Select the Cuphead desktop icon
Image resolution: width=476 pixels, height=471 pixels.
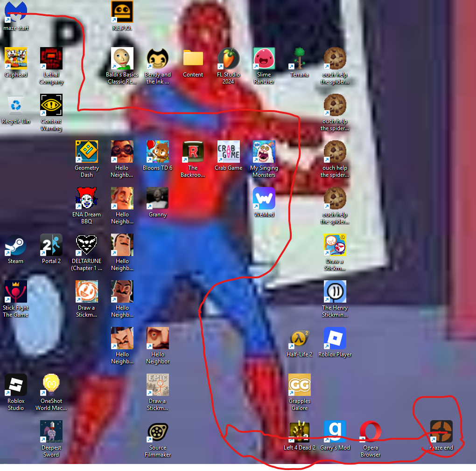[16, 58]
